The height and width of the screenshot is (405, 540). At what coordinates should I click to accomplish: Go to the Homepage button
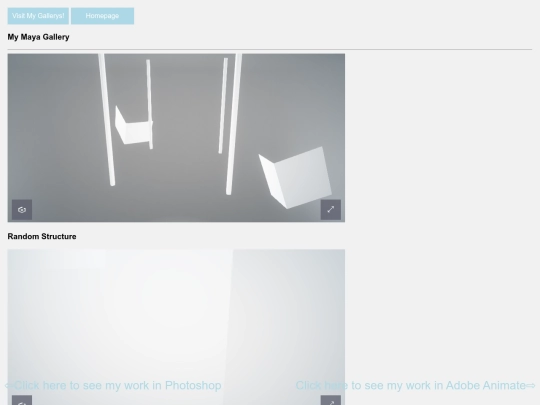102,16
